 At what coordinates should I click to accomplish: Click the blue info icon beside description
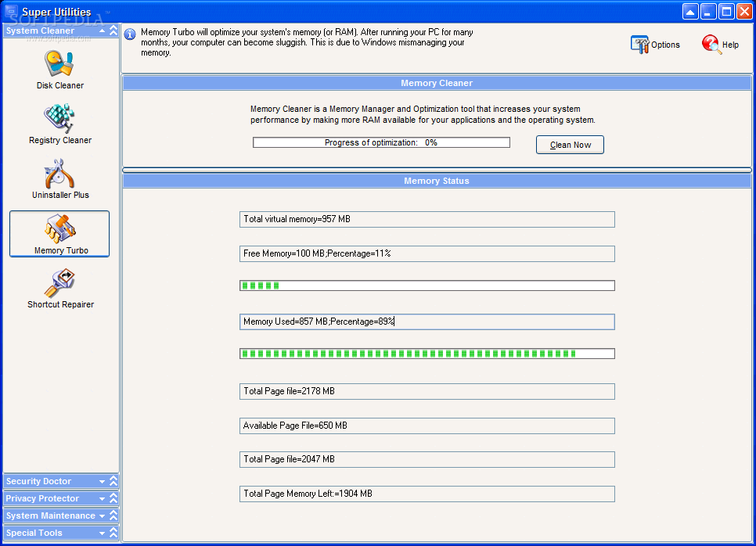(130, 34)
